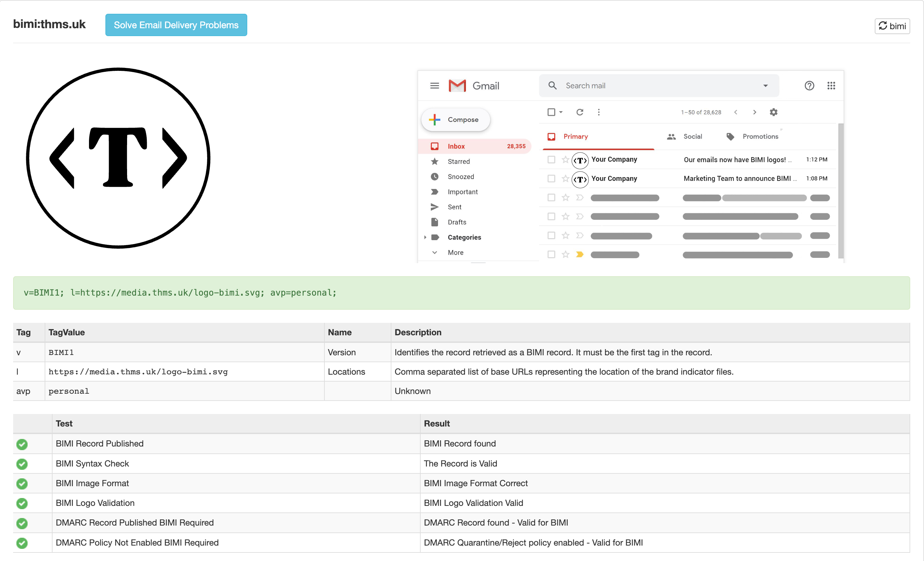Open the Snoozed folder

(x=460, y=177)
